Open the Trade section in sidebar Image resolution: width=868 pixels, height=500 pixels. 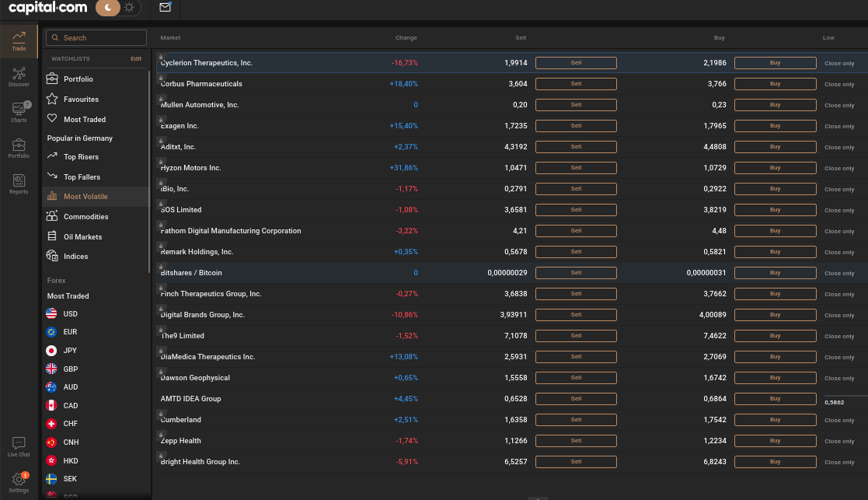[x=19, y=41]
